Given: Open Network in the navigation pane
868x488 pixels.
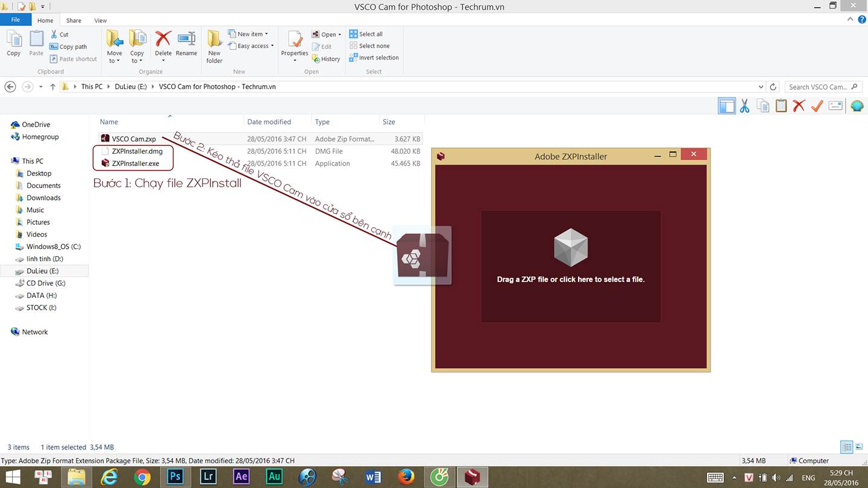Looking at the screenshot, I should 35,332.
